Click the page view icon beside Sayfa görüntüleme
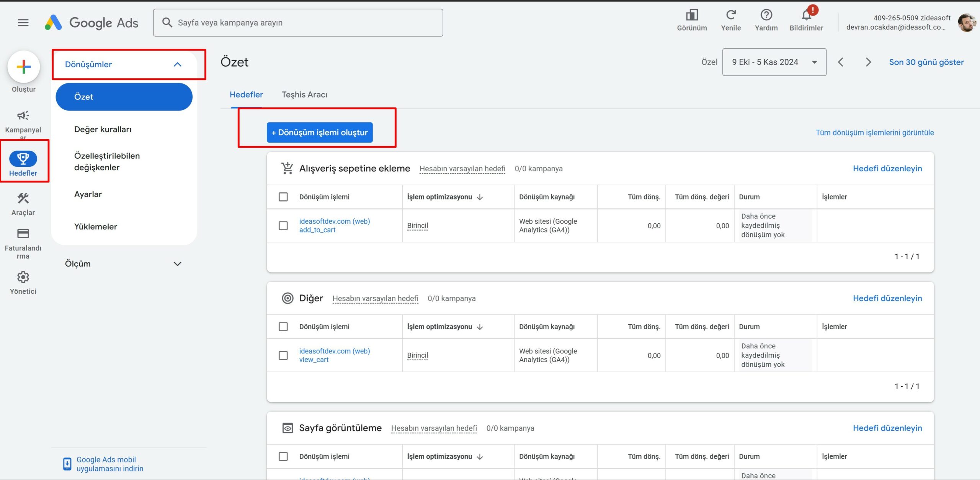This screenshot has width=980, height=480. tap(287, 428)
